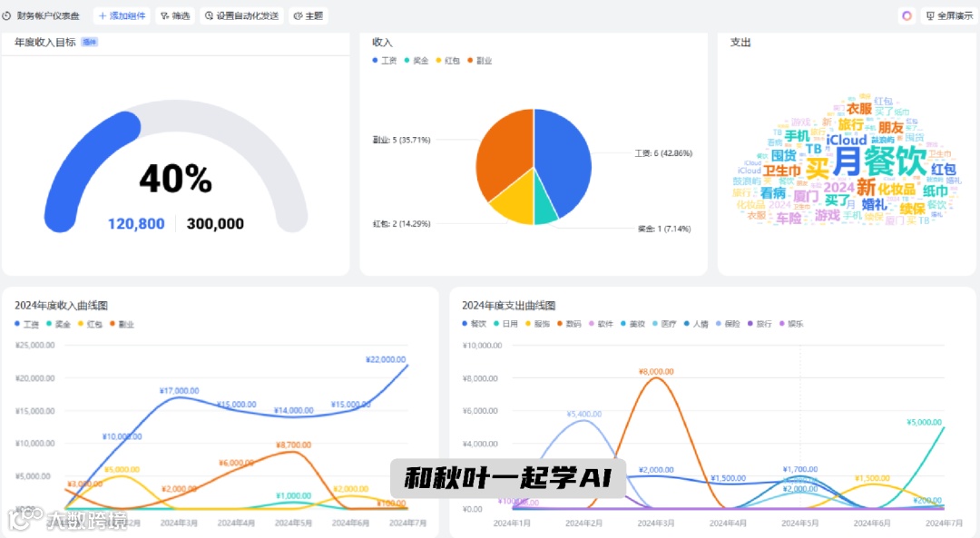Toggle the 娱乐 expense legend item
Image resolution: width=980 pixels, height=538 pixels.
[792, 324]
